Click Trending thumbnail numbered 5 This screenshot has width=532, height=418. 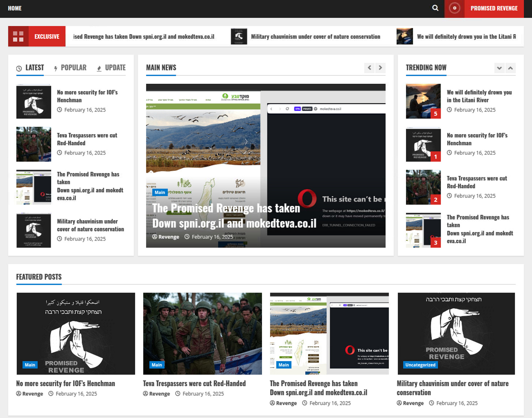tap(423, 101)
